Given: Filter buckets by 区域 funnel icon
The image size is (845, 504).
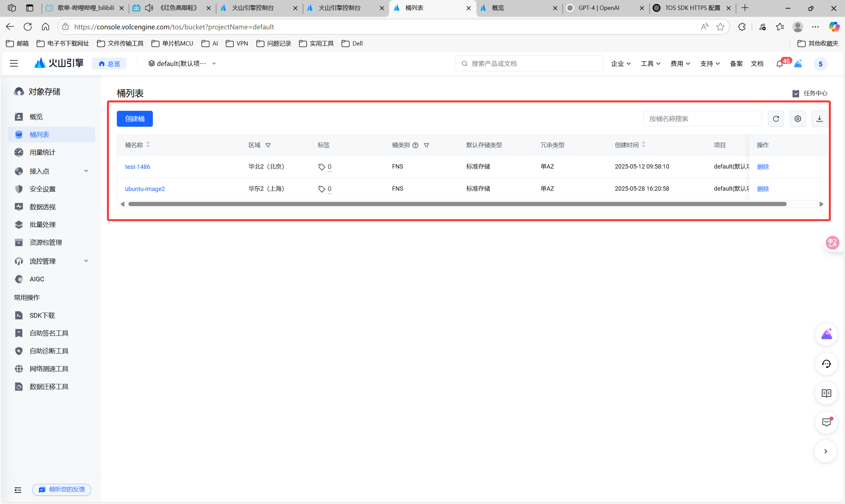Looking at the screenshot, I should (268, 145).
